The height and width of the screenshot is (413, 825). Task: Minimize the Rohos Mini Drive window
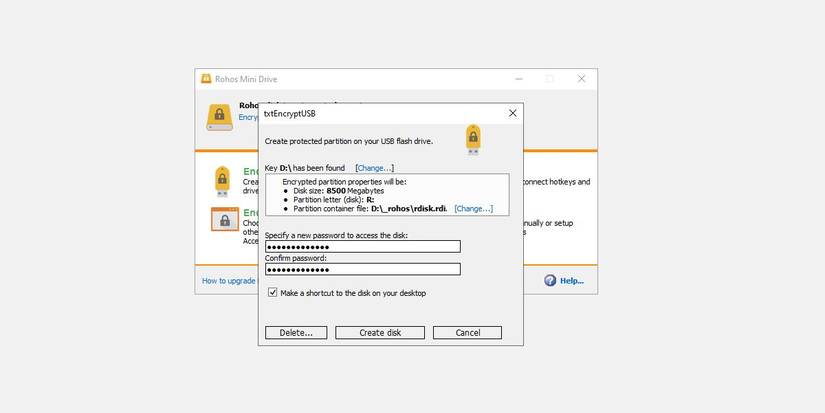[519, 79]
